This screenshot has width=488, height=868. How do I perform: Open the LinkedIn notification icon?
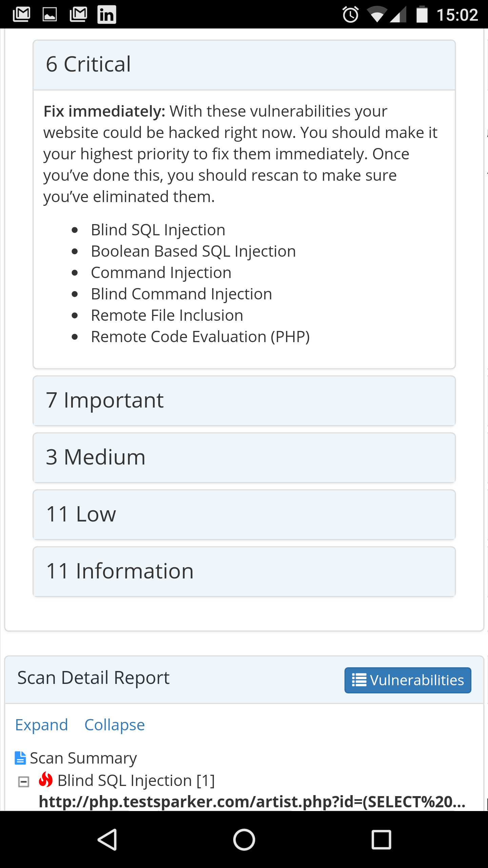click(107, 14)
